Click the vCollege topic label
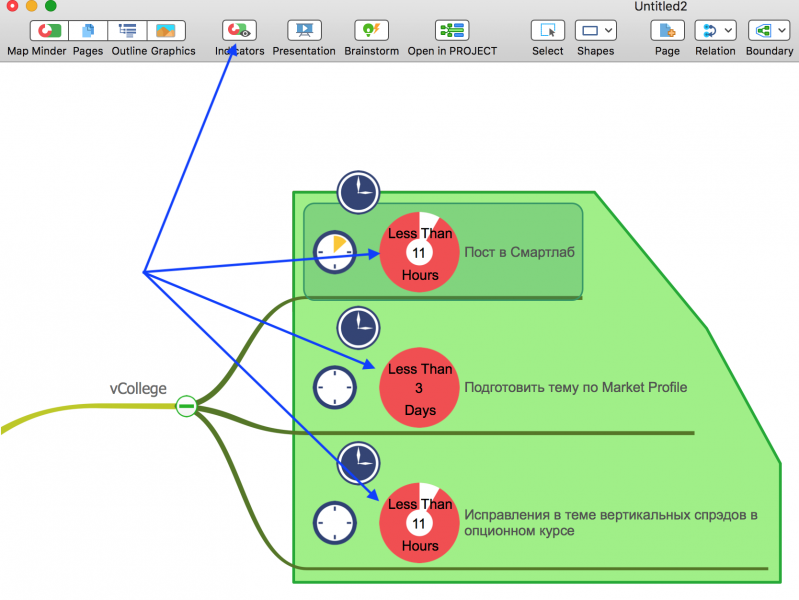 pos(138,389)
